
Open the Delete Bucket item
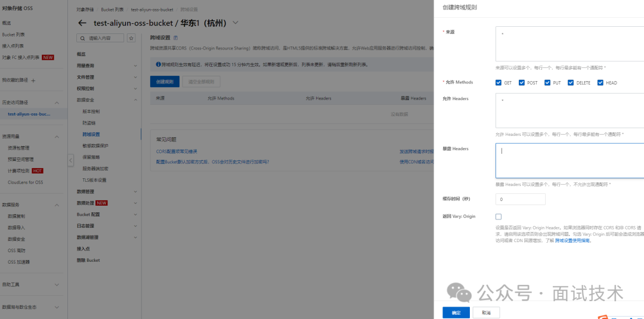[88, 261]
